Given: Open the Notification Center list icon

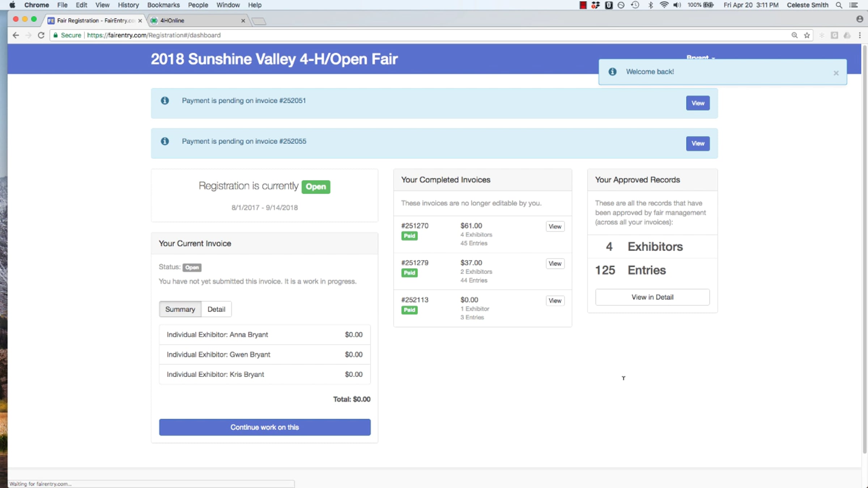Looking at the screenshot, I should (x=854, y=5).
